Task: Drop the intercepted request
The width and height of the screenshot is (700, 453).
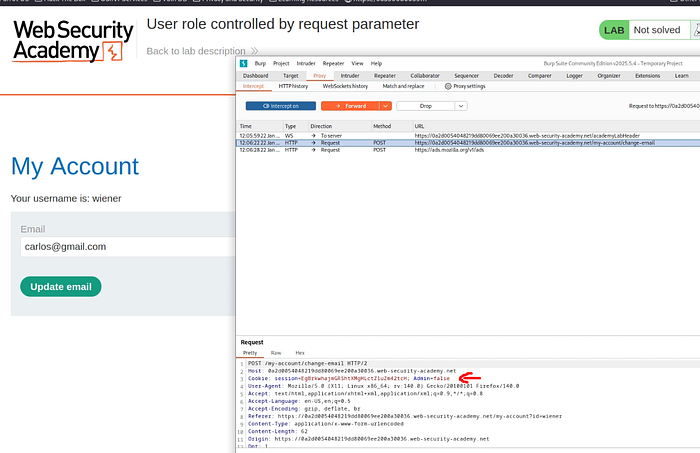Action: tap(425, 106)
